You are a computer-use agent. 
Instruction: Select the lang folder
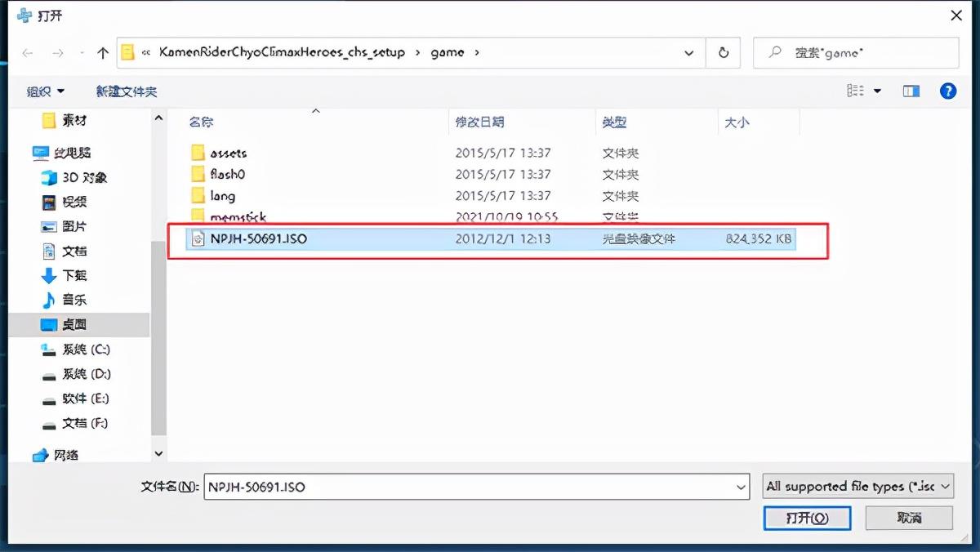213,196
